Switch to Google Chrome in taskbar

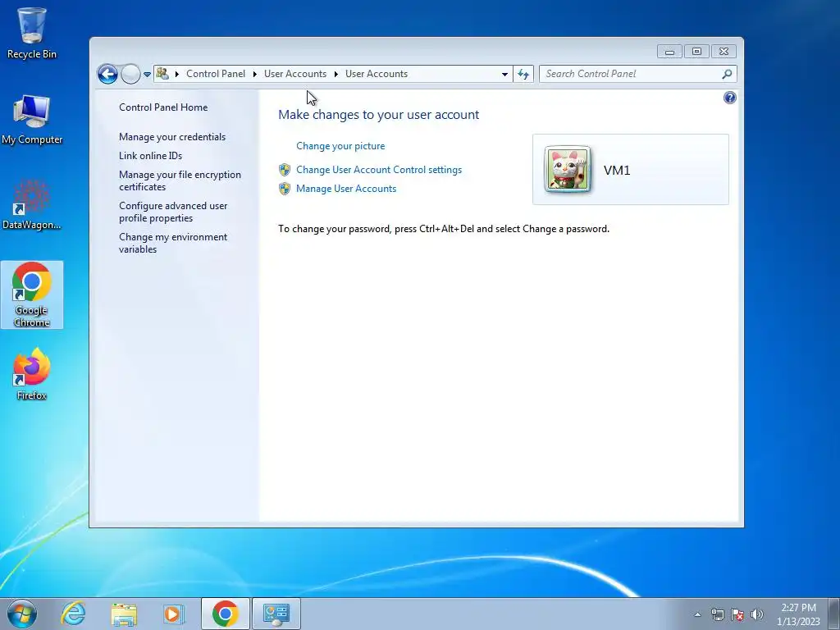pos(225,614)
